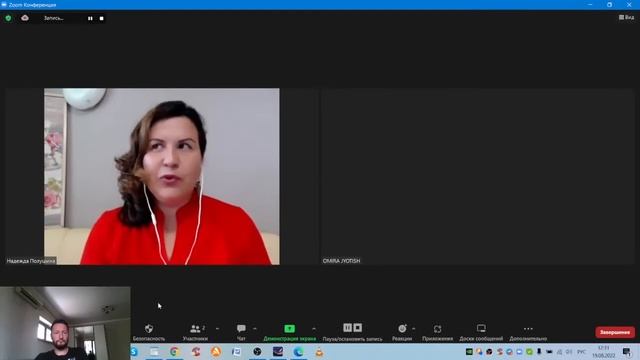Viewport: 640px width, 360px height.
Task: Expand the arrow next to Реакции
Action: [413, 329]
